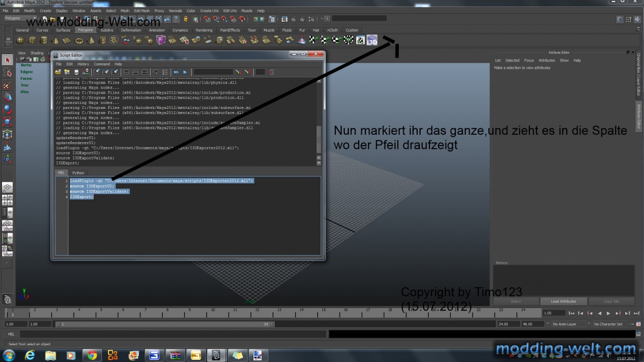Click Script Editor history scrollbar

[319, 121]
